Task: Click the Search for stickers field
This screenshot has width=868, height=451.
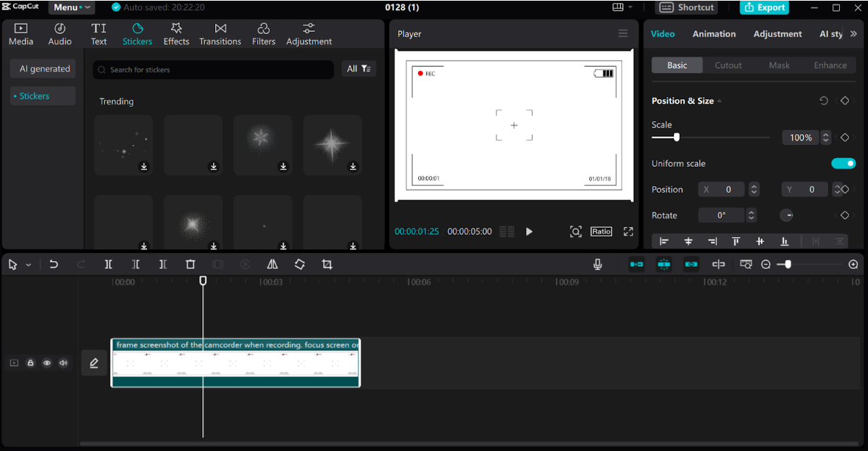Action: tap(213, 70)
